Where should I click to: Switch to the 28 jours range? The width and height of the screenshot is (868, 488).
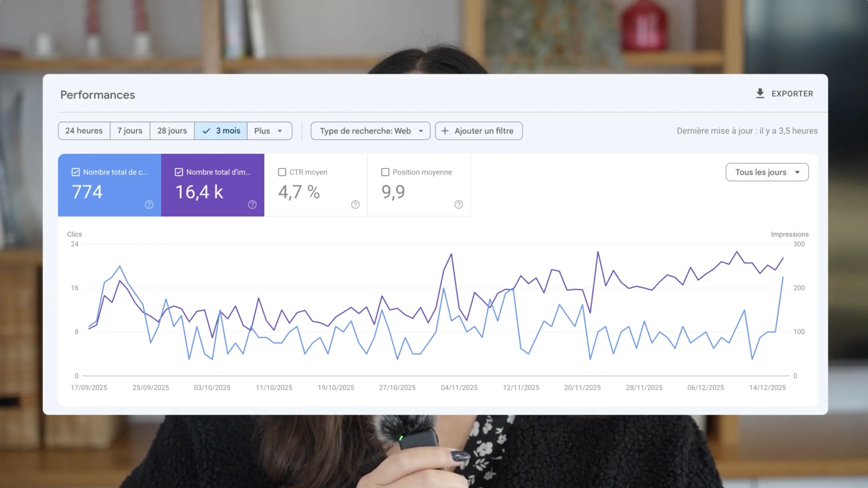pyautogui.click(x=172, y=131)
